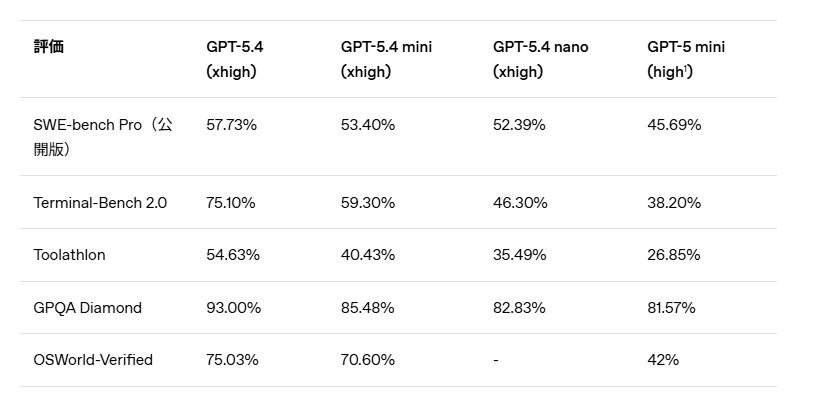
Task: Select the OSWorld-Verified row label
Action: [x=93, y=360]
